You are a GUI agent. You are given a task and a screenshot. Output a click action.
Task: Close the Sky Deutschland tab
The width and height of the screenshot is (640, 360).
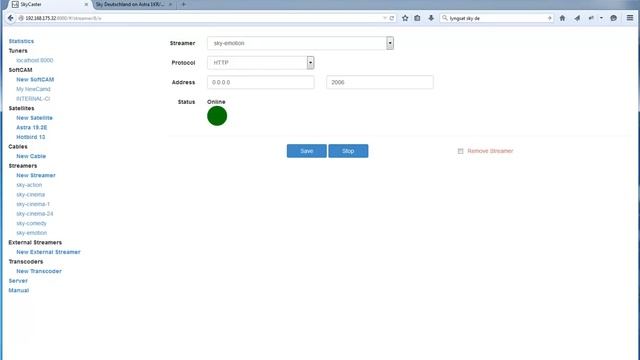click(x=170, y=4)
